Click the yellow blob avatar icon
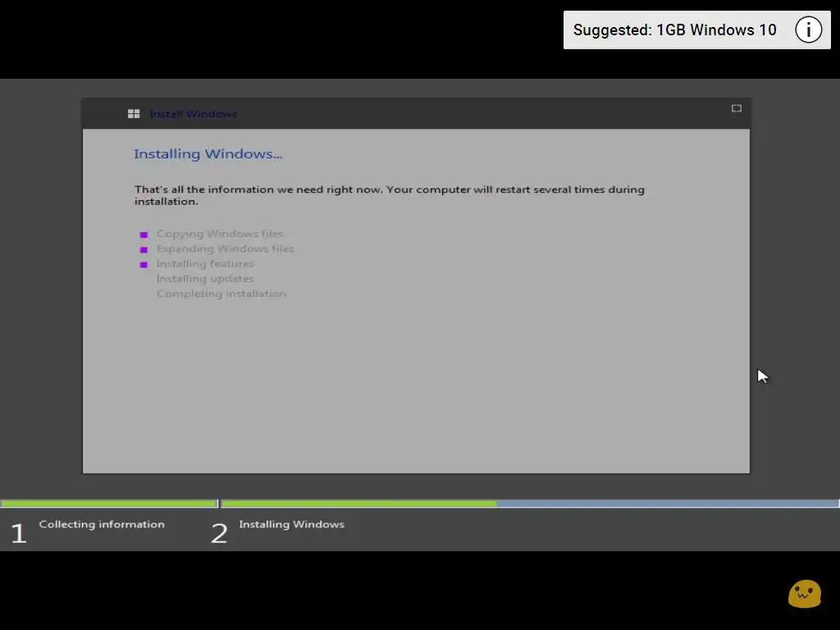The image size is (840, 630). pos(804,594)
